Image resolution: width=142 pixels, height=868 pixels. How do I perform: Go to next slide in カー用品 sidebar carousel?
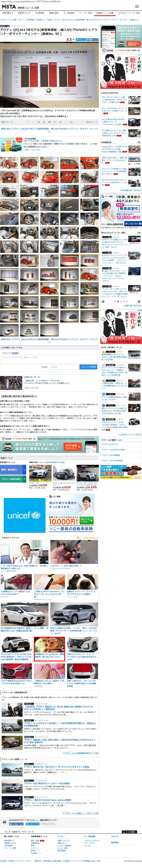click(x=139, y=302)
